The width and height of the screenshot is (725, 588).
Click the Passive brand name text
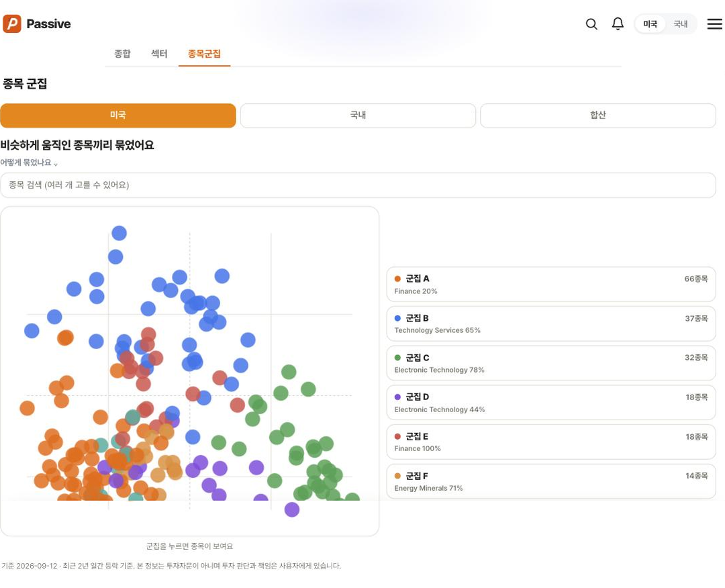click(48, 24)
